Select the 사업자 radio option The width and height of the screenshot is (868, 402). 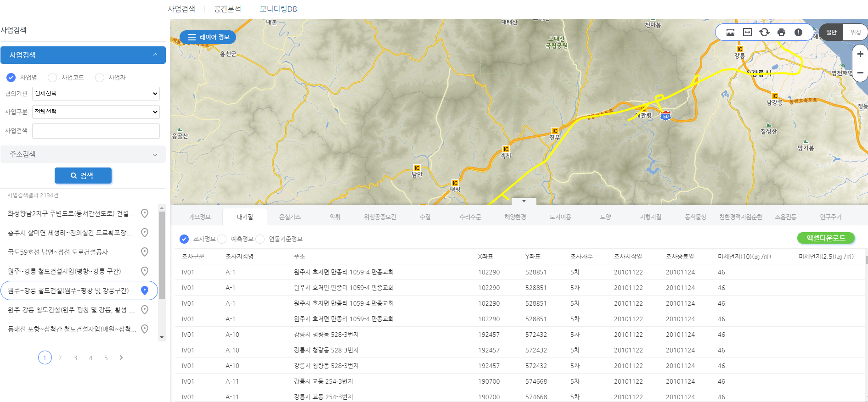pyautogui.click(x=100, y=78)
